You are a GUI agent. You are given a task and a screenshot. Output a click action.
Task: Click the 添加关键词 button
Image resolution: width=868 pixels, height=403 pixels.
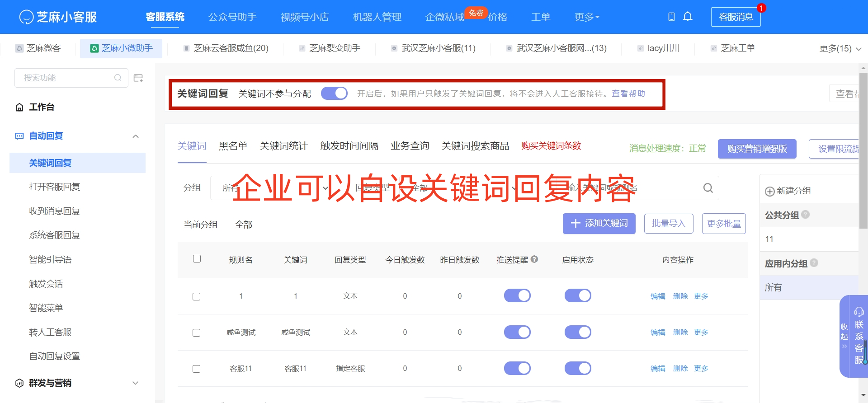pos(599,224)
